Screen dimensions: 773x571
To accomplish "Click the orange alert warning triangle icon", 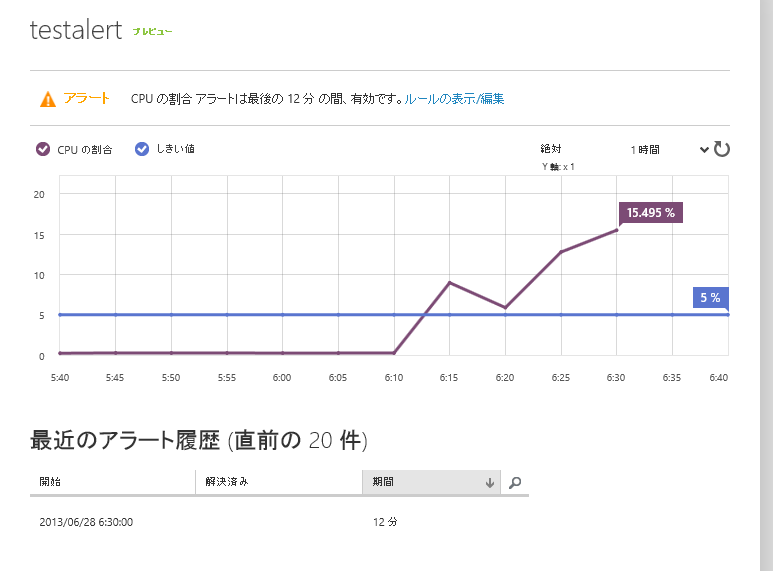I will (x=47, y=99).
